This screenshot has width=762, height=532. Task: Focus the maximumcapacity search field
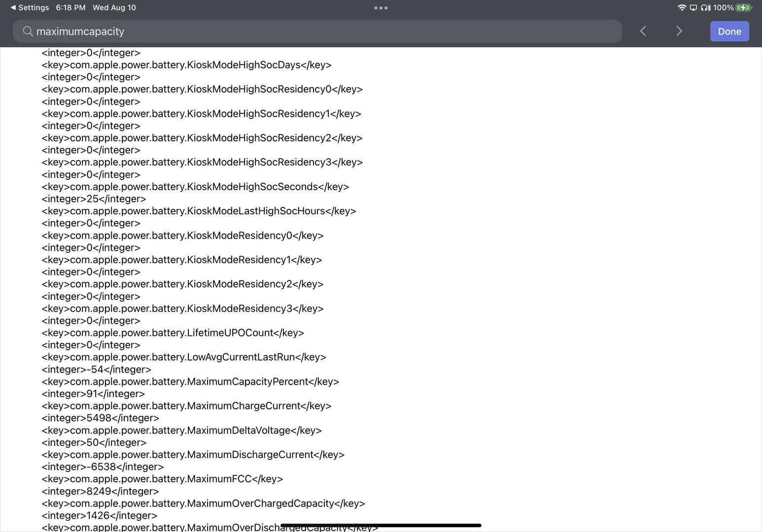pos(317,32)
